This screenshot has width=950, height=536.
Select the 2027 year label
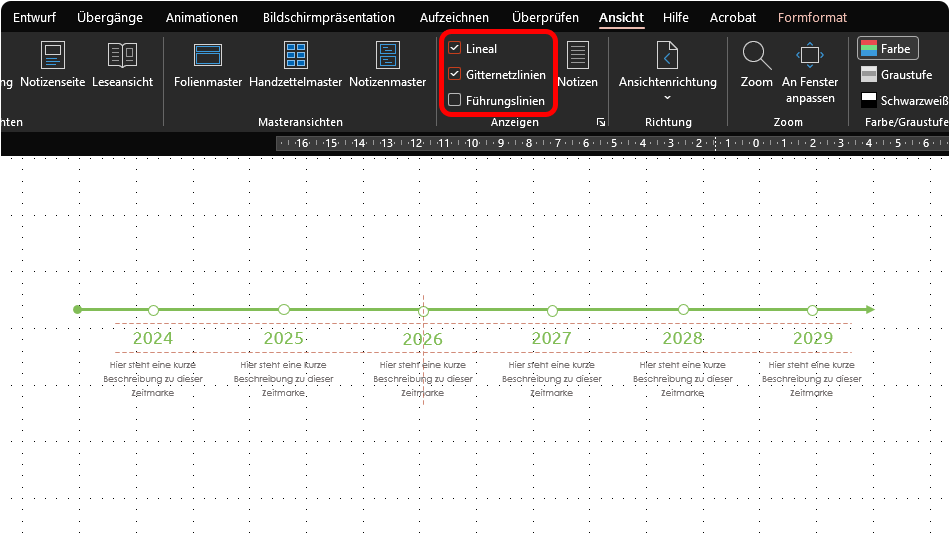551,338
